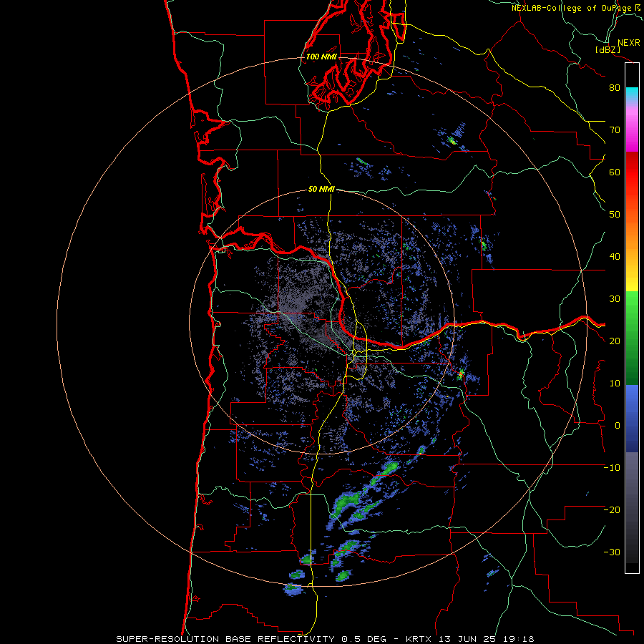The width and height of the screenshot is (644, 644).
Task: Click the positive 10 value on the dBZ scale
Action: (x=615, y=384)
